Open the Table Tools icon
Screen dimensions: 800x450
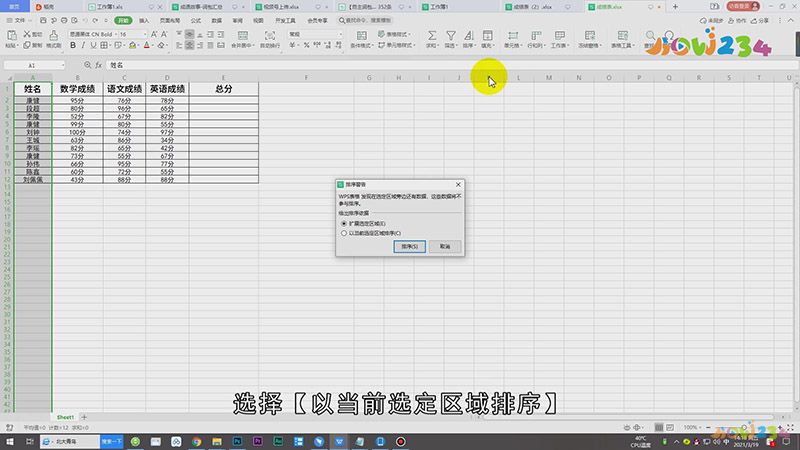click(x=622, y=35)
